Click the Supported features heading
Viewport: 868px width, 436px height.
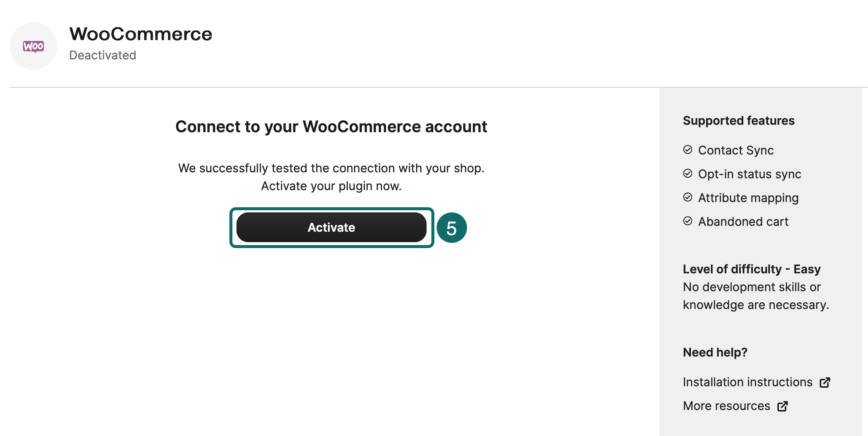[x=739, y=121]
